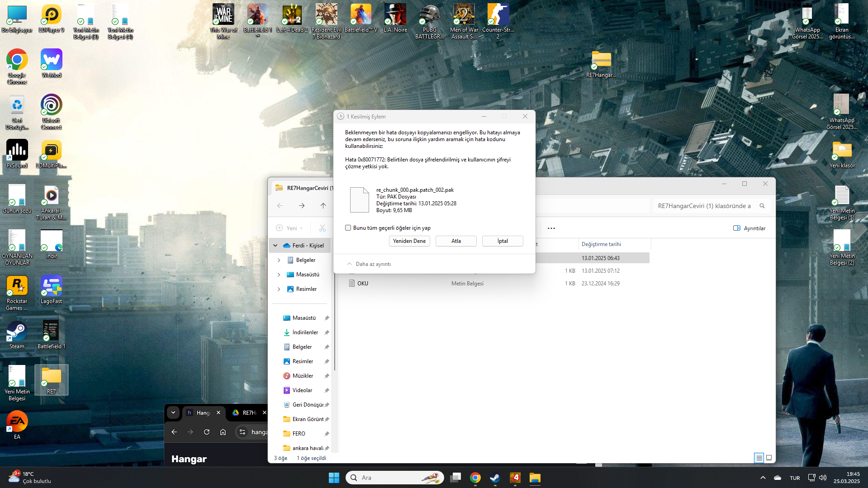Open the WeMod desktop icon
This screenshot has height=488, width=868.
51,63
